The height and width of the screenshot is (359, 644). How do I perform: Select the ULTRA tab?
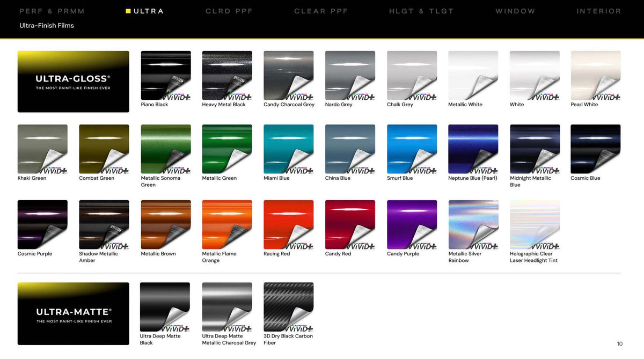[x=144, y=11]
